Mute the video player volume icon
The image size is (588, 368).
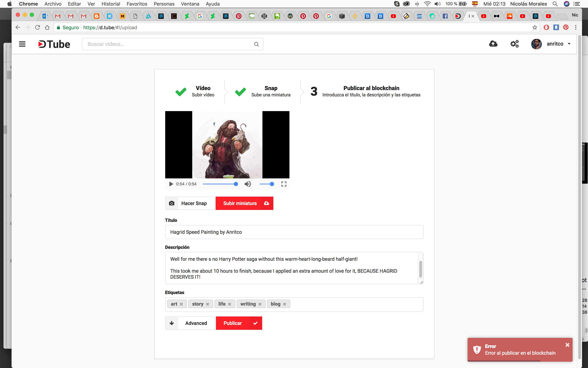(248, 184)
